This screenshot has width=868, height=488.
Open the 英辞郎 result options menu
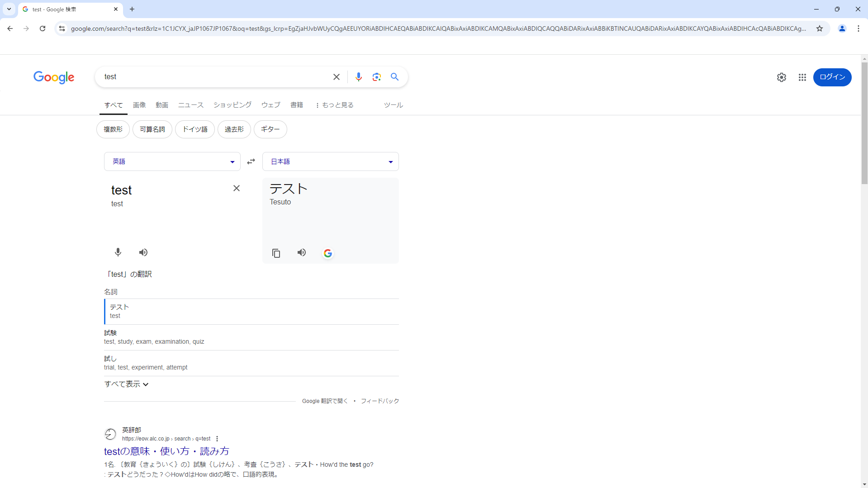click(x=217, y=439)
